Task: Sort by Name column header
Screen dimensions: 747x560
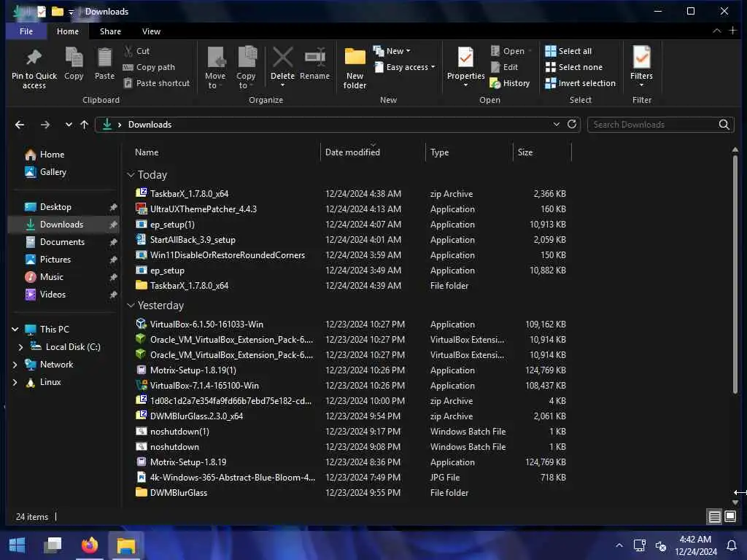Action: tap(146, 152)
